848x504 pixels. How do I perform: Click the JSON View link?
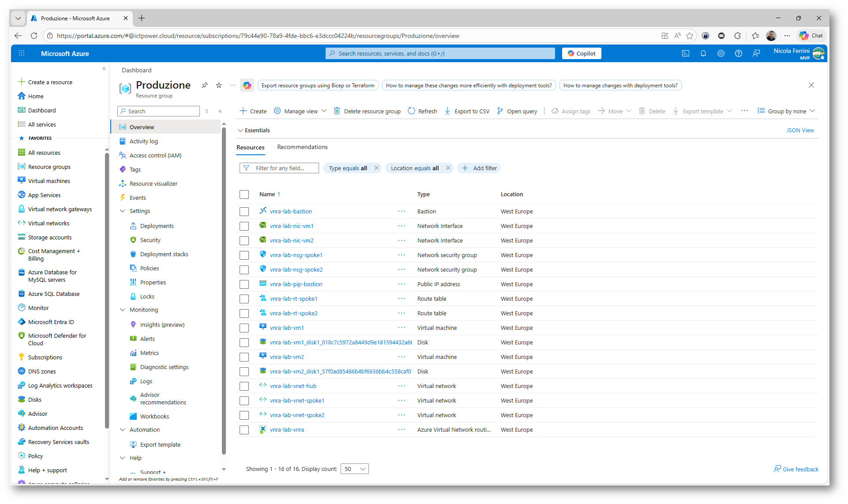pos(799,131)
